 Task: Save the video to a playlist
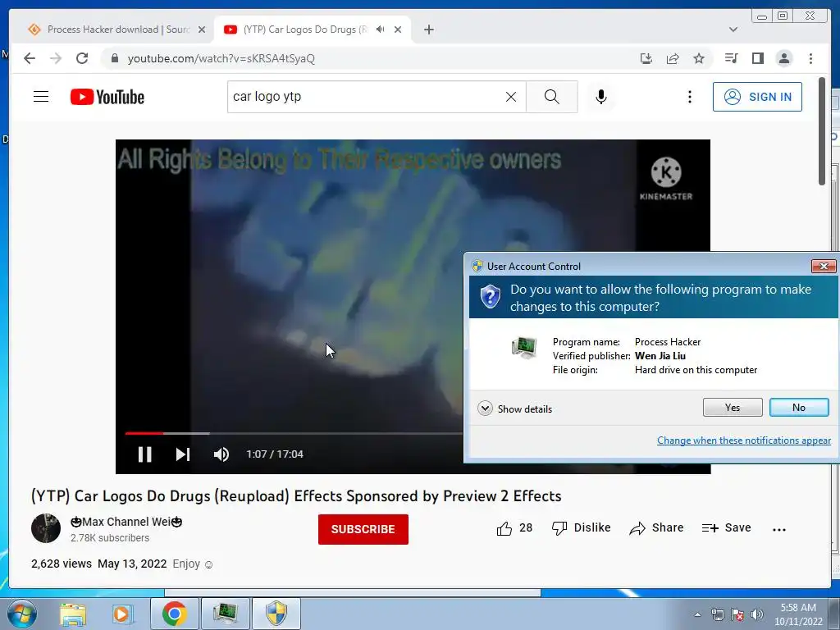pos(727,528)
